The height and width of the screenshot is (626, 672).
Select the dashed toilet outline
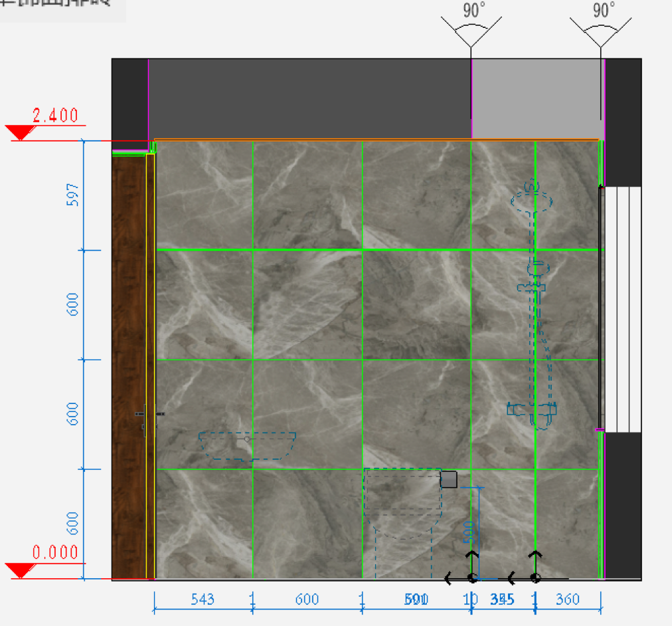[x=402, y=523]
